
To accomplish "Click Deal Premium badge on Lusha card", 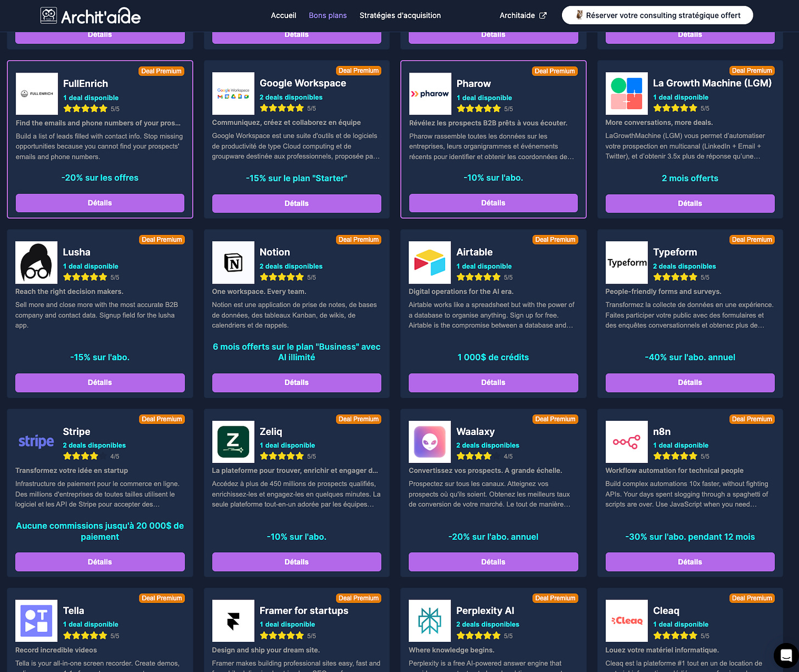I will (162, 240).
